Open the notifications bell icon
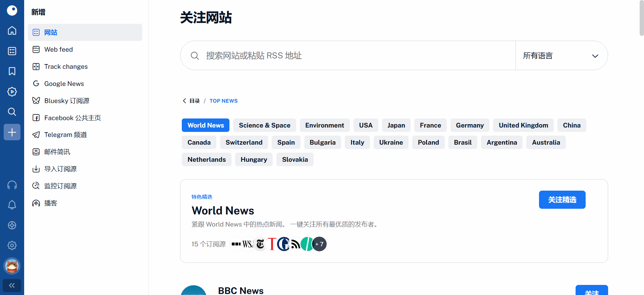 point(12,205)
